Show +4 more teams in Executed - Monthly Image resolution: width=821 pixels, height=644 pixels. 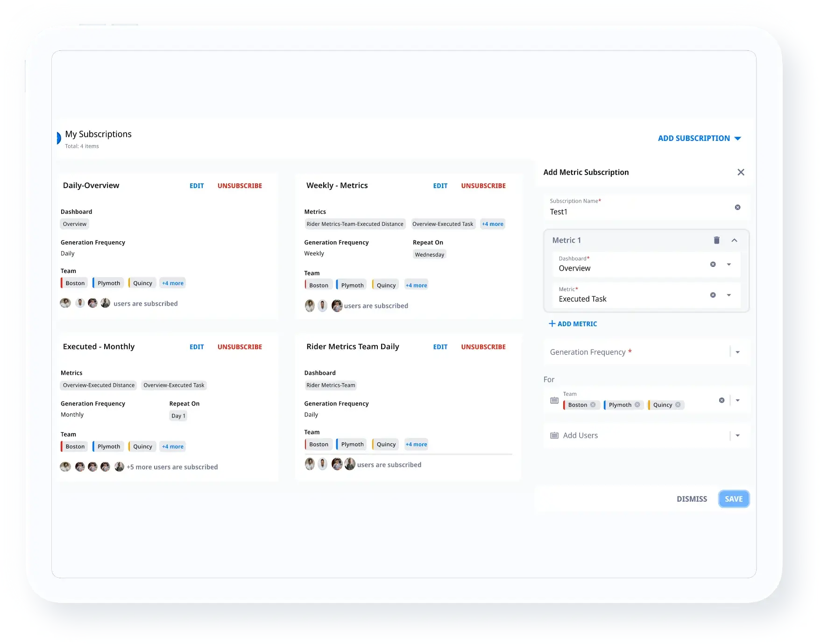[172, 447]
